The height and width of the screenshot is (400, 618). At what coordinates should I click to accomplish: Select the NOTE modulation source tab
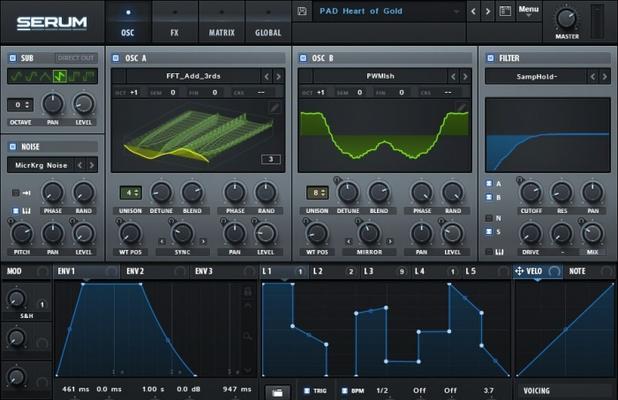click(590, 271)
